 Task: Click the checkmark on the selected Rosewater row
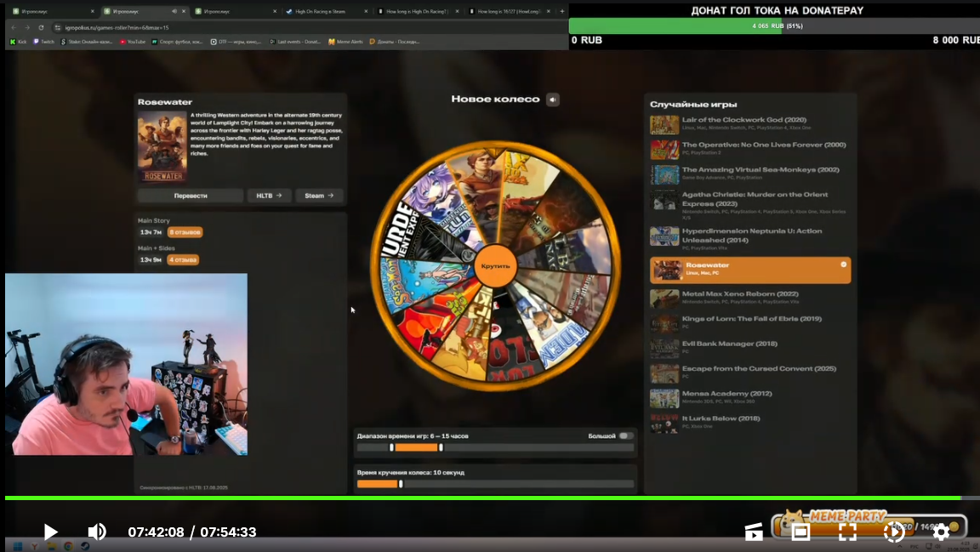click(843, 265)
